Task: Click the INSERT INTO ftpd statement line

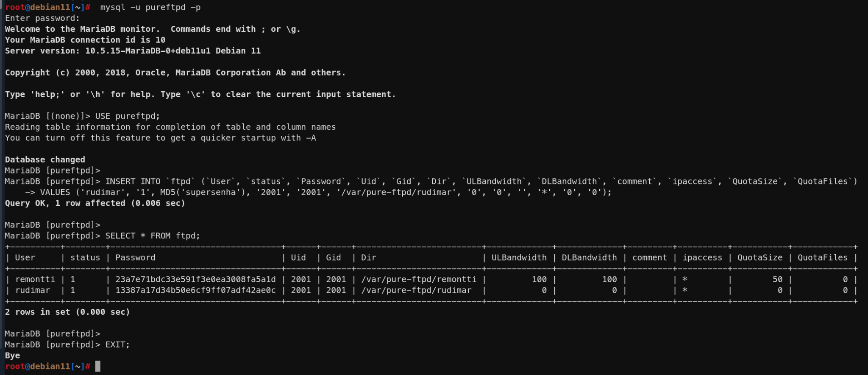Action: 481,181
